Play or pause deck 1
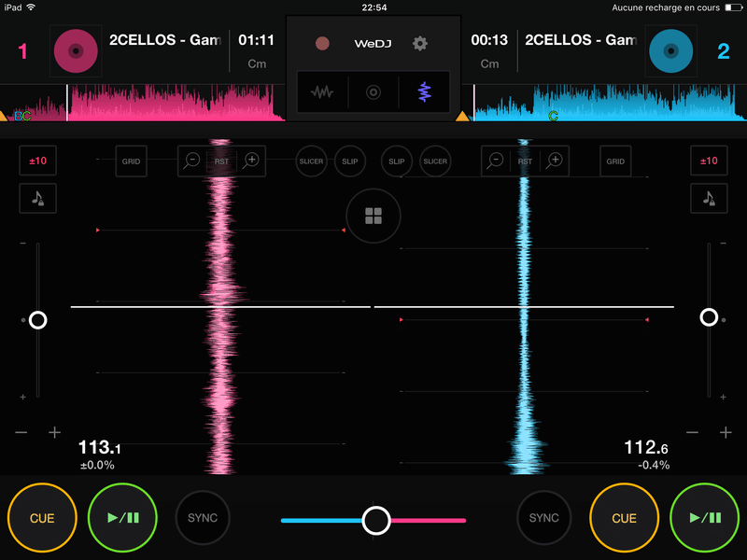Image resolution: width=747 pixels, height=560 pixels. coord(123,518)
